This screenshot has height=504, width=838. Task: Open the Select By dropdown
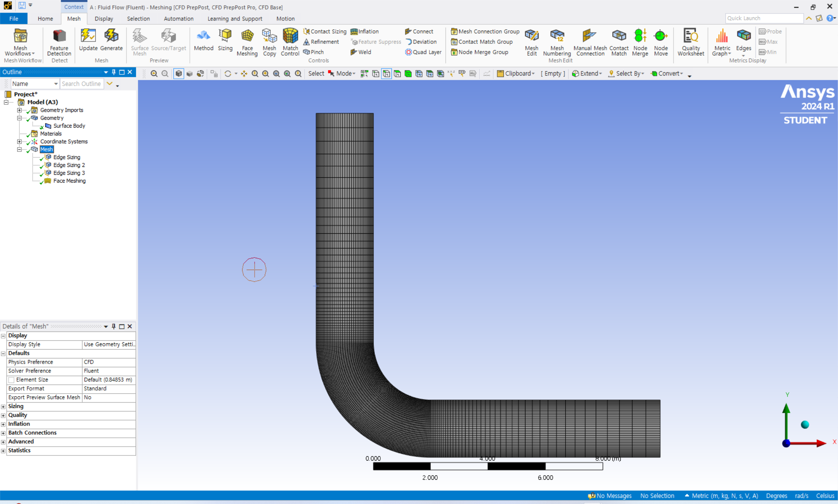point(627,73)
